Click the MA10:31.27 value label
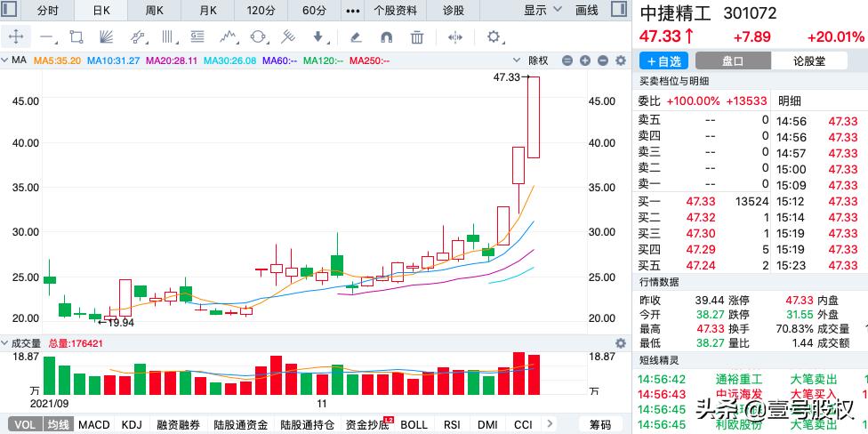868x434 pixels. (114, 60)
